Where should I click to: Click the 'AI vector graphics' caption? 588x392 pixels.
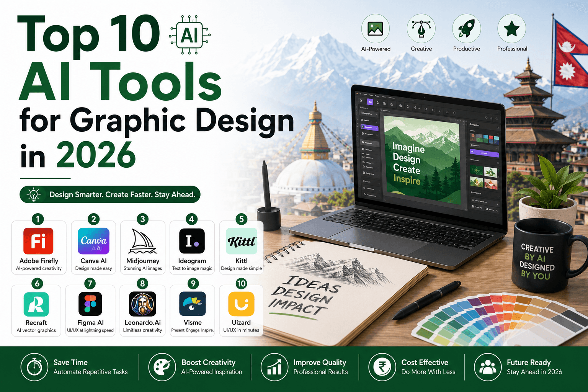(36, 330)
